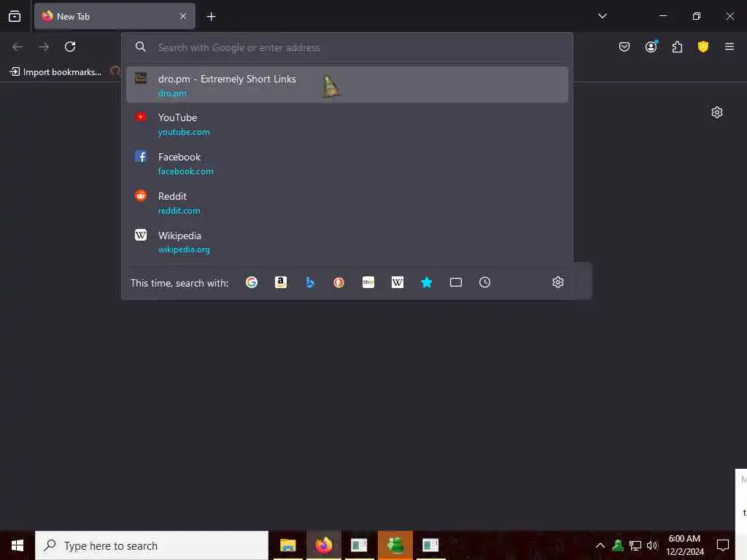The image size is (747, 560).
Task: Search this time with Google
Action: [252, 282]
